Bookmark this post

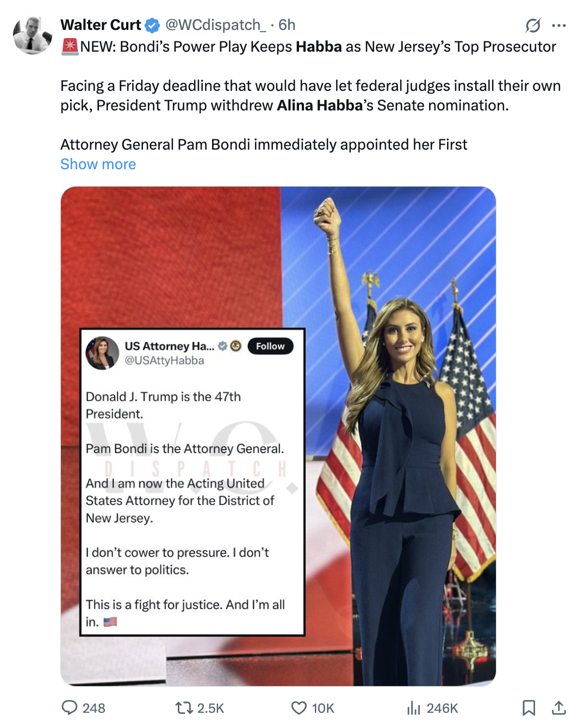pyautogui.click(x=529, y=708)
